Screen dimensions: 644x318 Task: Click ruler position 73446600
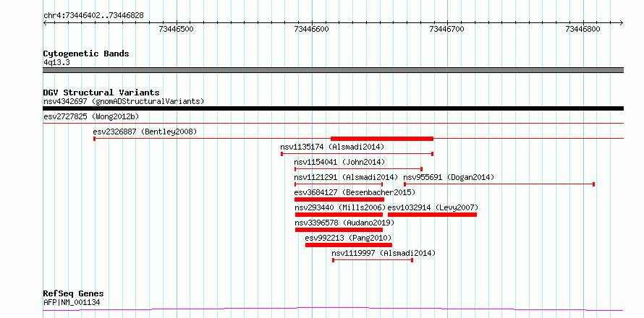[x=312, y=29]
